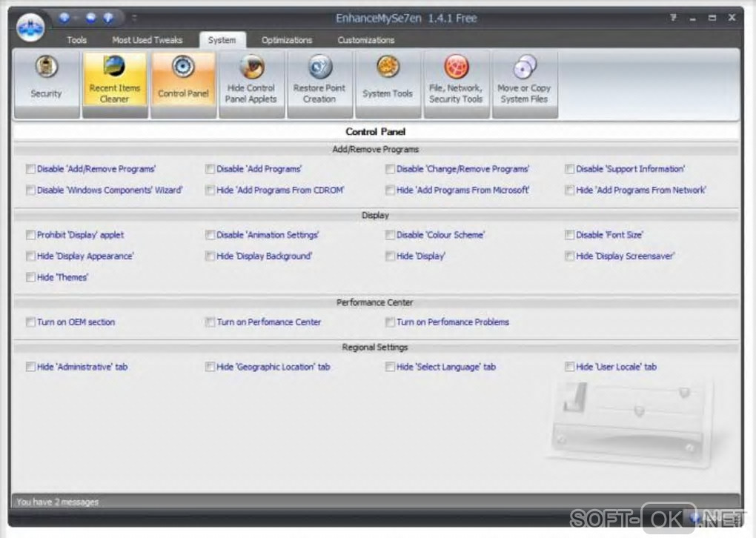Click the second blue quick-access toolbar icon
This screenshot has height=538, width=756.
point(90,19)
